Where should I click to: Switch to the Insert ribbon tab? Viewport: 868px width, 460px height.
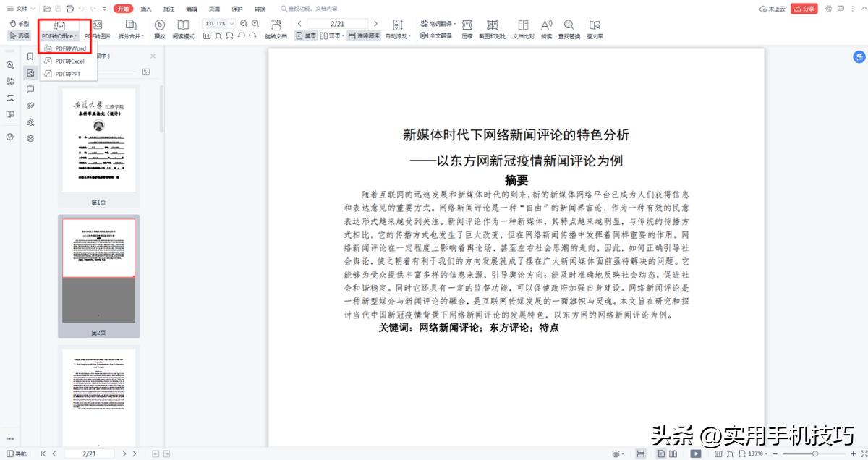tap(146, 9)
